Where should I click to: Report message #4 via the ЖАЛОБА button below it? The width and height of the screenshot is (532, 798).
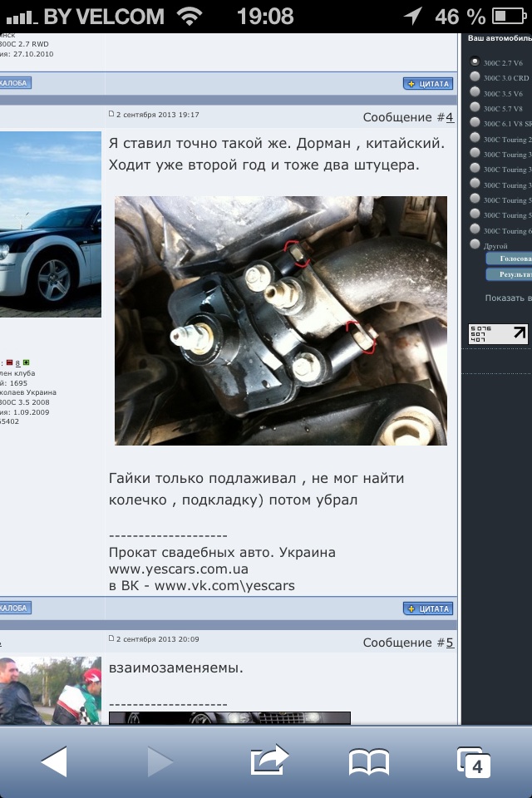(x=15, y=608)
